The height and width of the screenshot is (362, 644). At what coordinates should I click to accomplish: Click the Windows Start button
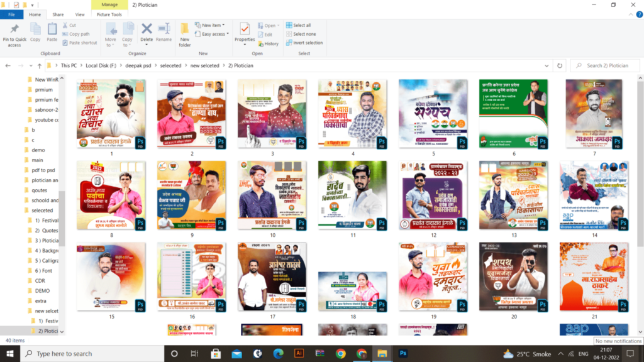pos(10,353)
